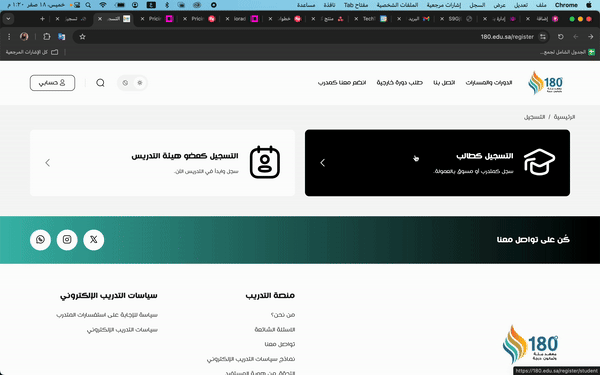Reload the 180.edu.sa page
This screenshot has width=600, height=375.
[561, 37]
